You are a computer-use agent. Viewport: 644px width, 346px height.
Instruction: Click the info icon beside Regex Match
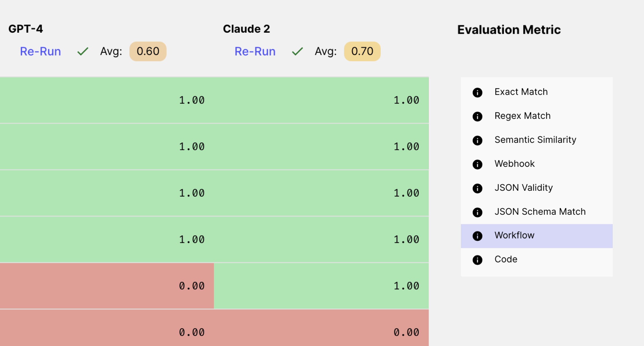[x=477, y=116]
